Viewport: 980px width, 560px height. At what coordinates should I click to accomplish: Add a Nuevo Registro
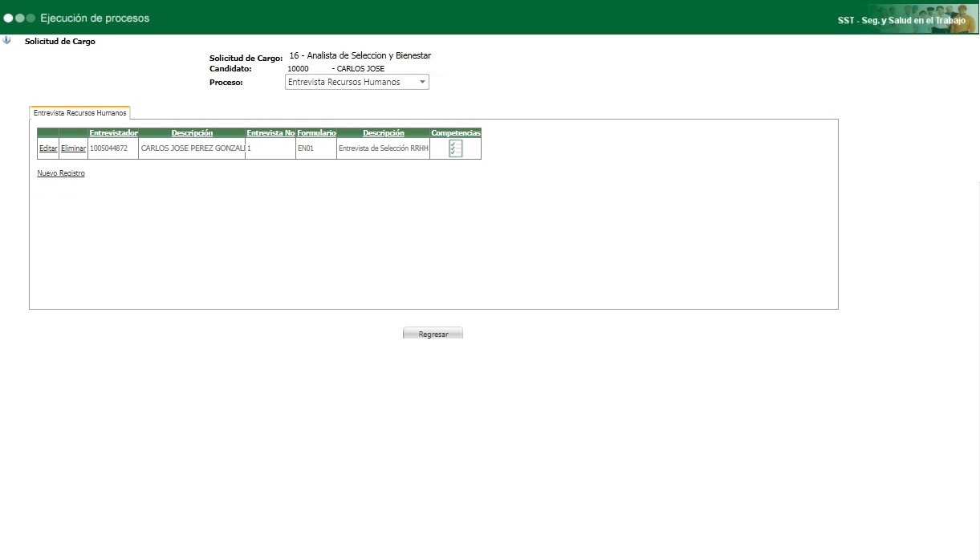pyautogui.click(x=61, y=173)
